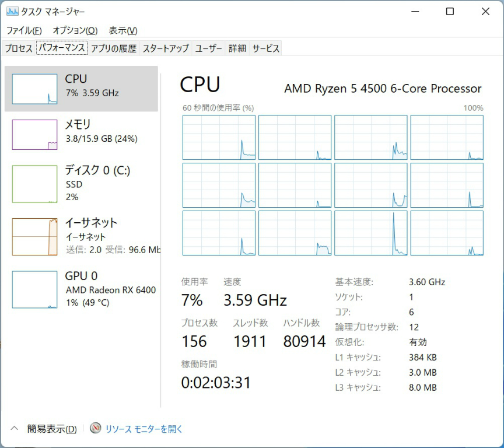Viewport: 504px width, 448px height.
Task: Click the 簡易表示 button label
Action: pos(52,429)
